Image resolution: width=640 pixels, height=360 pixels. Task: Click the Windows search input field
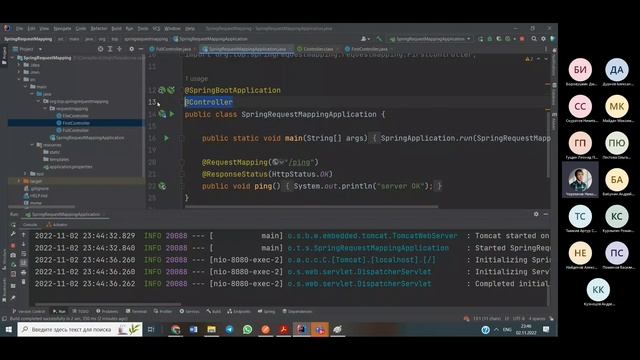(x=80, y=329)
